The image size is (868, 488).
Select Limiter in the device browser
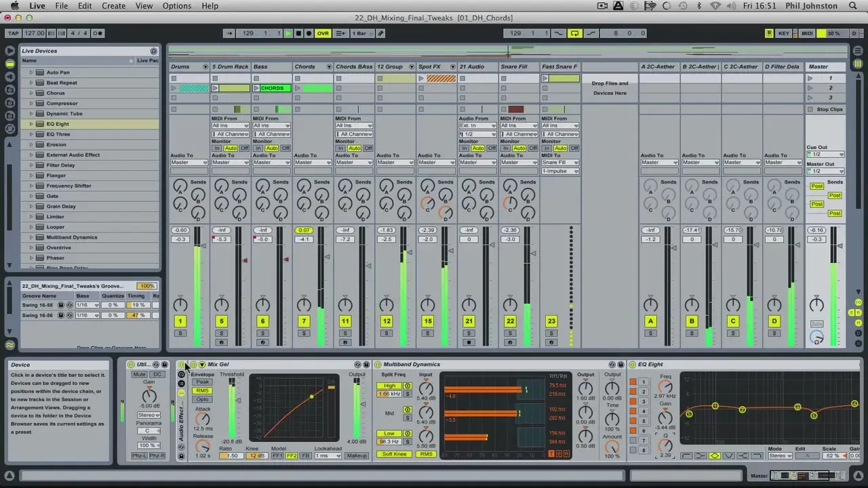55,217
